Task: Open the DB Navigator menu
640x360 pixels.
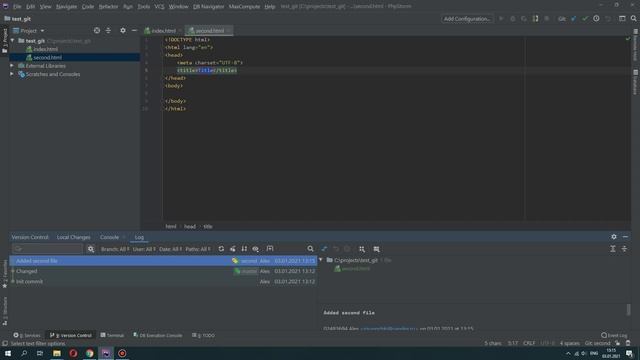Action: point(208,7)
